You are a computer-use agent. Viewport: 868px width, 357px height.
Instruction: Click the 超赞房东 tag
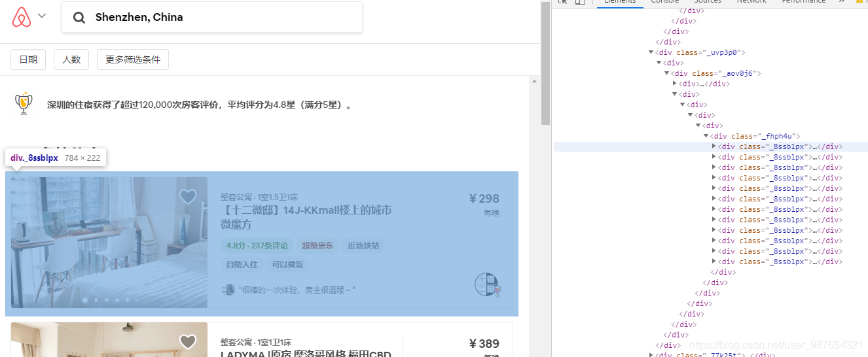click(317, 246)
